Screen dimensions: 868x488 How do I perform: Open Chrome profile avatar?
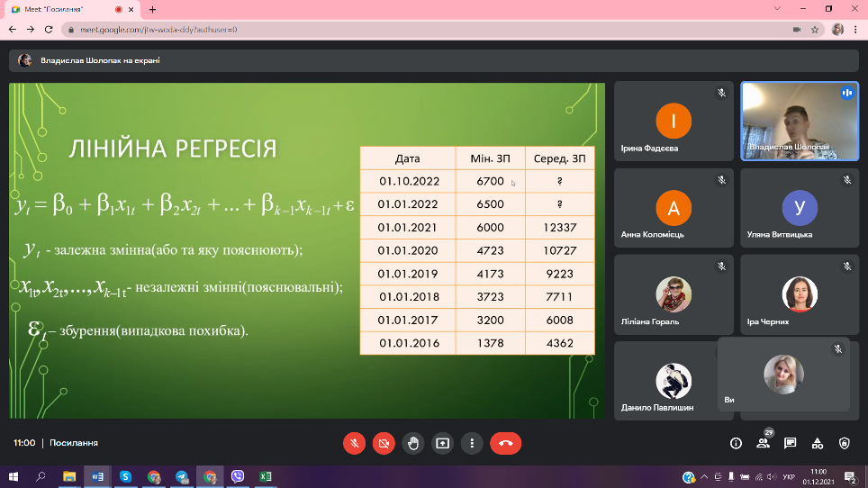point(837,30)
